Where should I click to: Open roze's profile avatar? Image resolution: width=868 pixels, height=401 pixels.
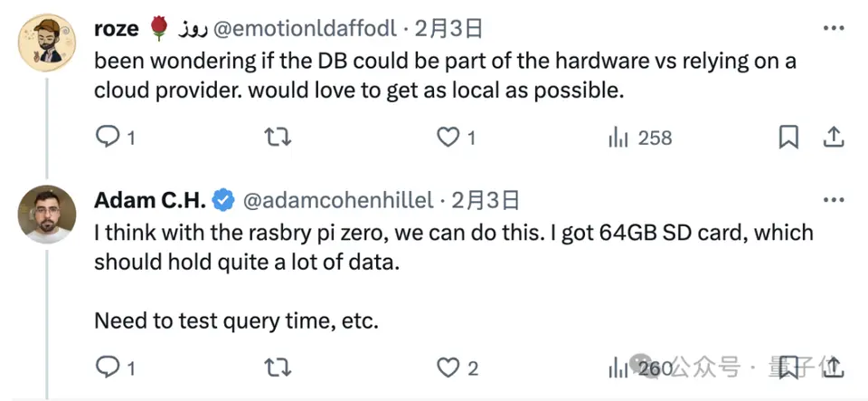coord(47,43)
